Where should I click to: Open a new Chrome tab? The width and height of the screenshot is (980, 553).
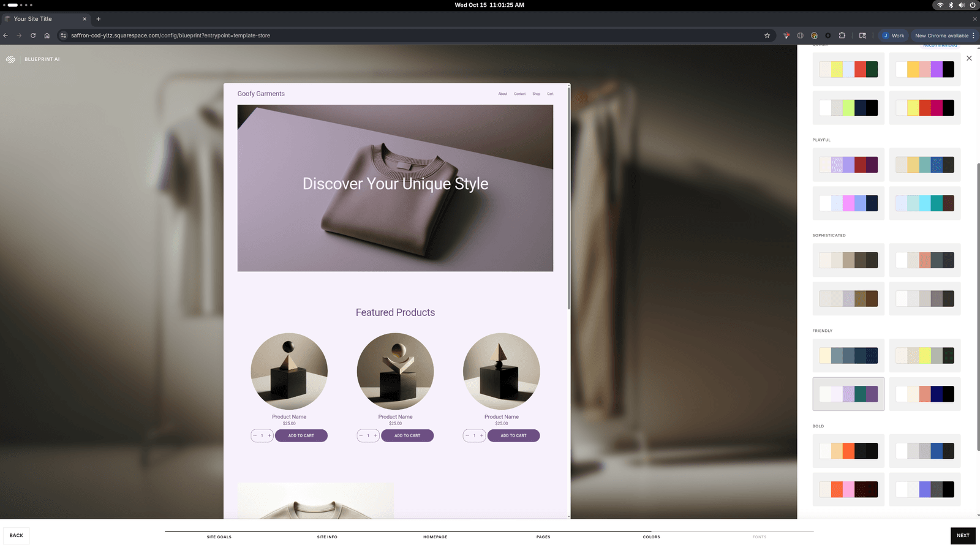[98, 19]
